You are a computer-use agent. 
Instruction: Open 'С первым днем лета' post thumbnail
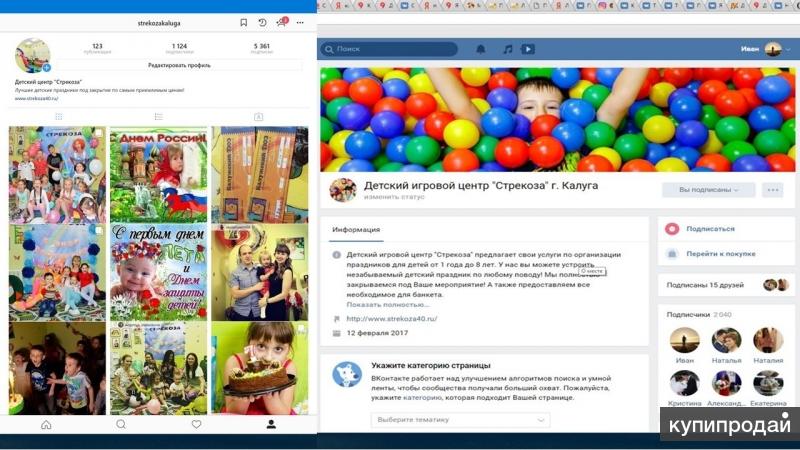click(x=159, y=272)
